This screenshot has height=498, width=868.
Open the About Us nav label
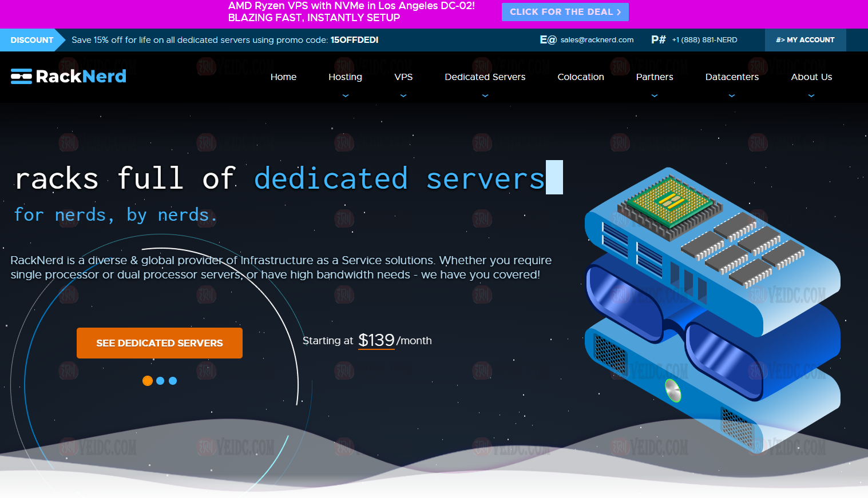click(811, 77)
